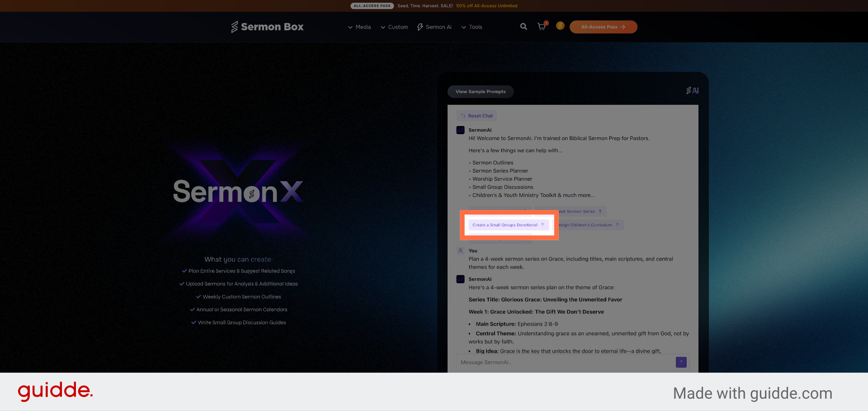Screen dimensions: 868x411
Task: Reset the chat conversation
Action: point(476,116)
